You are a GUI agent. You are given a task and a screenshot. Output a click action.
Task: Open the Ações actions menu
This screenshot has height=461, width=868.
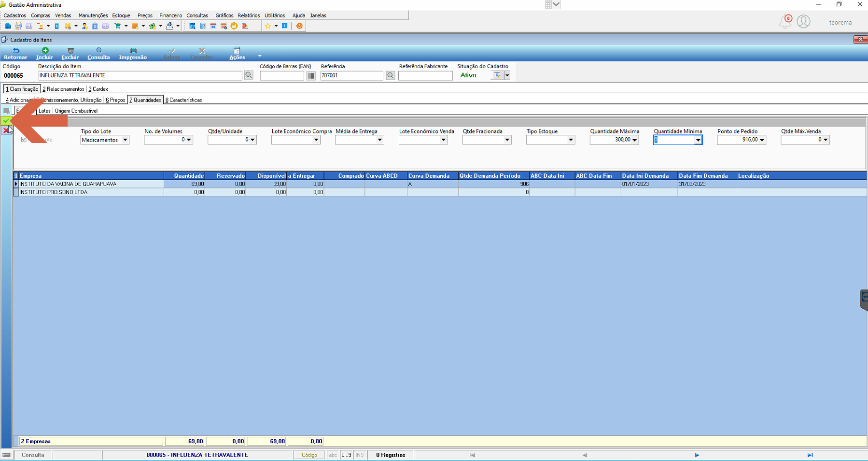[x=237, y=54]
